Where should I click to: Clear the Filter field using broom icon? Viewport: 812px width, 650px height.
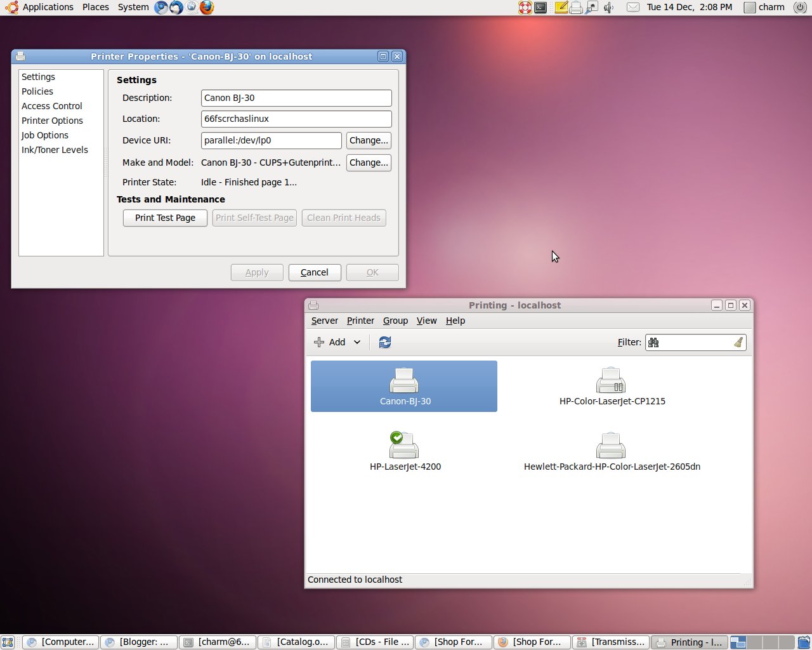click(x=738, y=343)
